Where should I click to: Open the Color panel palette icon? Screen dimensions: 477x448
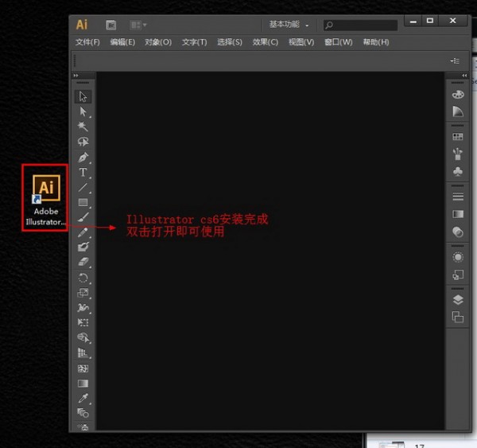coord(458,95)
